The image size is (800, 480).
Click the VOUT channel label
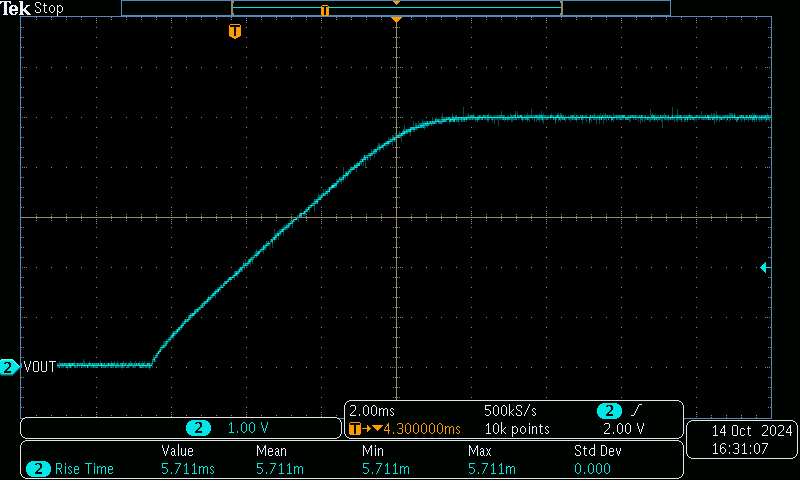click(39, 367)
